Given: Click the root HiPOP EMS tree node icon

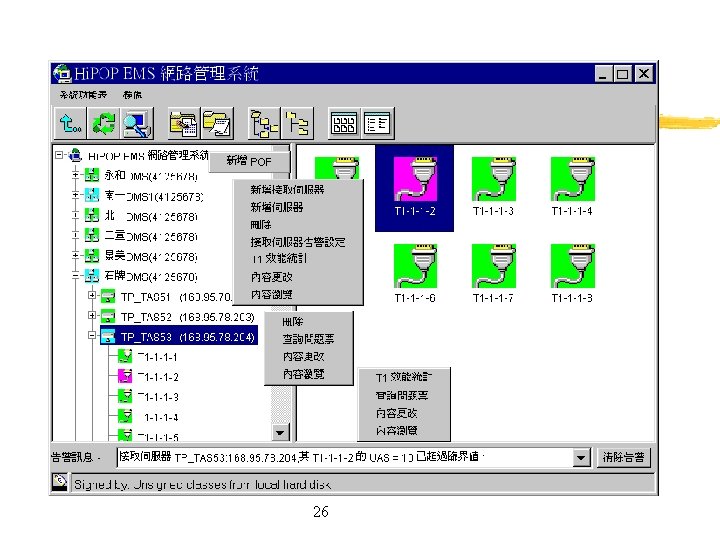Looking at the screenshot, I should click(x=75, y=155).
